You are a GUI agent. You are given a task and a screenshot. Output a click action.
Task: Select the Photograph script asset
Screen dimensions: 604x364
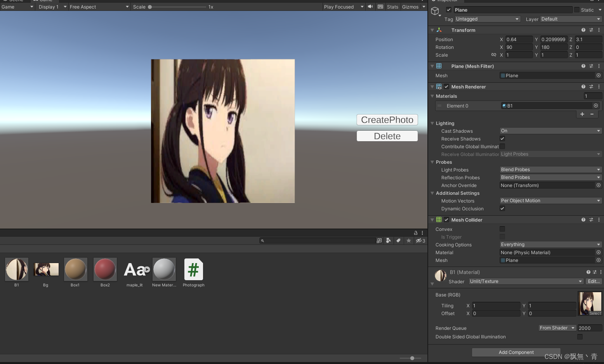[193, 273]
